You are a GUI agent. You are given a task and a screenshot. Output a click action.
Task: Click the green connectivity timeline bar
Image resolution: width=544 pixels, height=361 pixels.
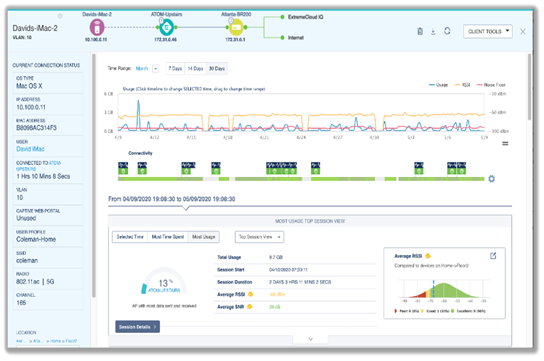pyautogui.click(x=301, y=179)
